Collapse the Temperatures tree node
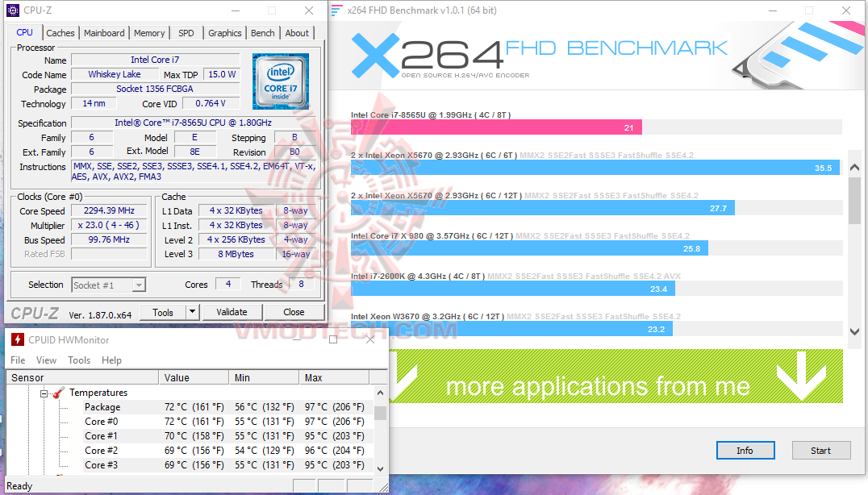 (x=44, y=393)
